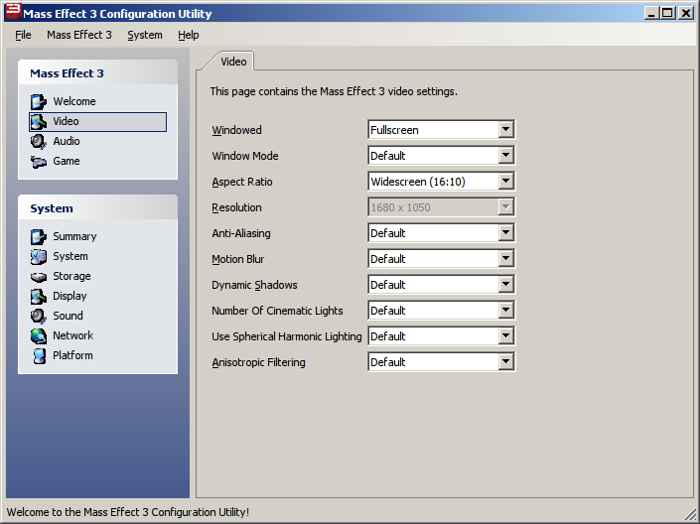Image resolution: width=700 pixels, height=524 pixels.
Task: Click the Dynamic Shadows label
Action: [254, 285]
